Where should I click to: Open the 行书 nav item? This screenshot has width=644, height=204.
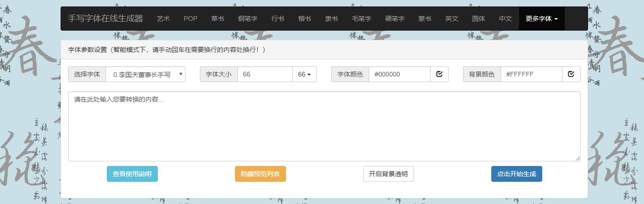tap(278, 19)
